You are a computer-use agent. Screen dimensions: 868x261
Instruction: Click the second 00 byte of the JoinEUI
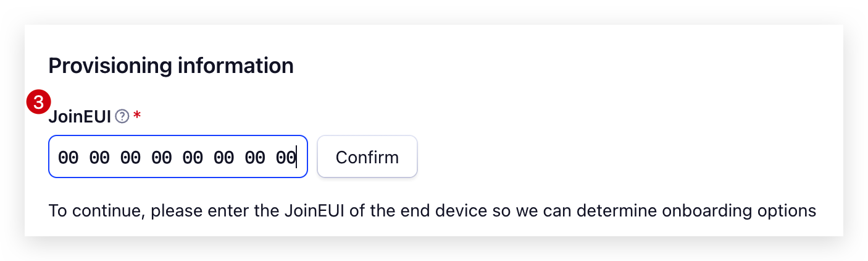99,158
